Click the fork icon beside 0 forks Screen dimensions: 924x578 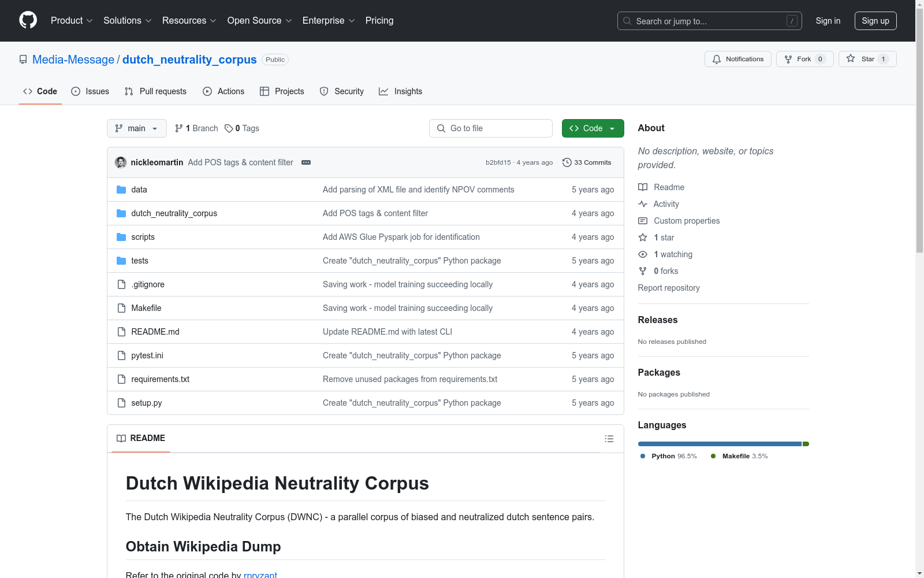click(643, 271)
